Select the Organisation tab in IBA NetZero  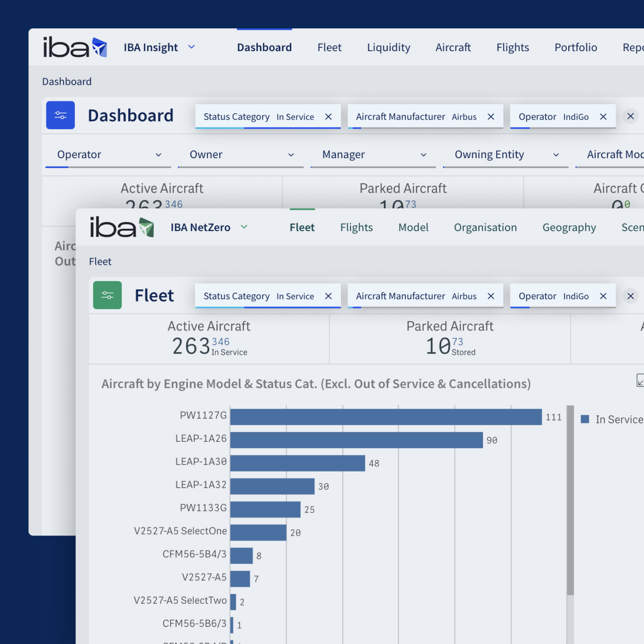point(485,227)
